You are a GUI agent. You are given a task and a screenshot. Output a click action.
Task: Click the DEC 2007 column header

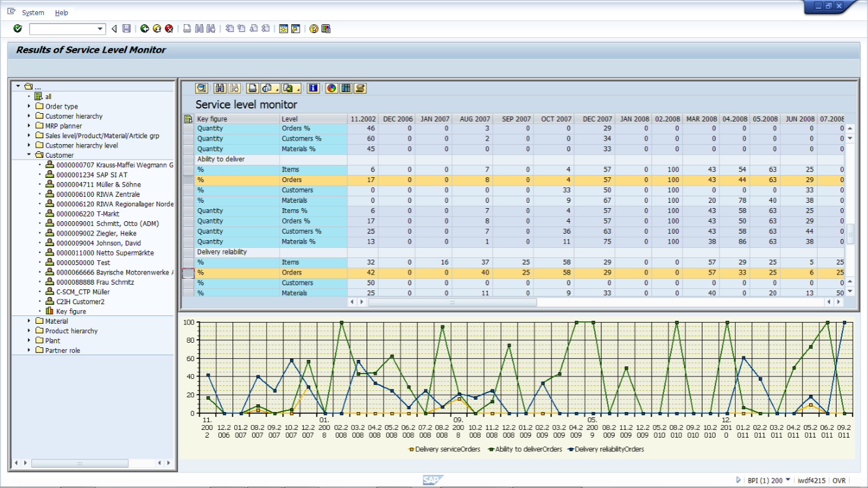pos(596,119)
